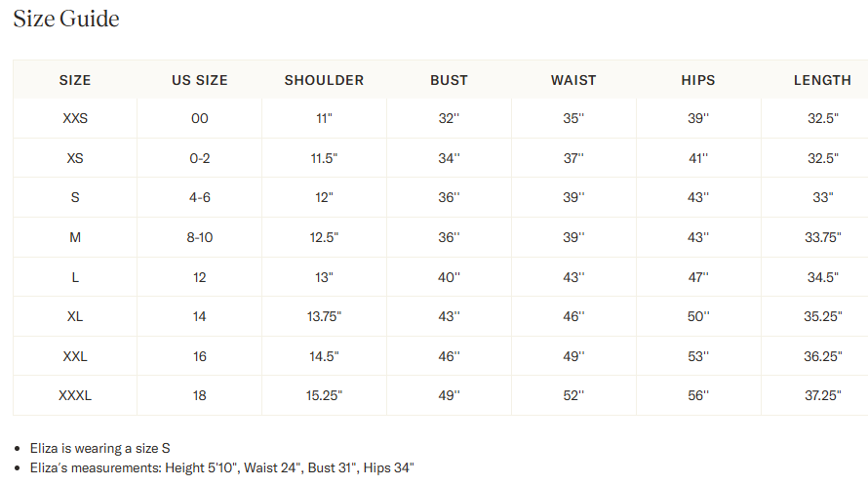This screenshot has height=486, width=868.
Task: Select the US SIZE column header
Action: click(200, 80)
